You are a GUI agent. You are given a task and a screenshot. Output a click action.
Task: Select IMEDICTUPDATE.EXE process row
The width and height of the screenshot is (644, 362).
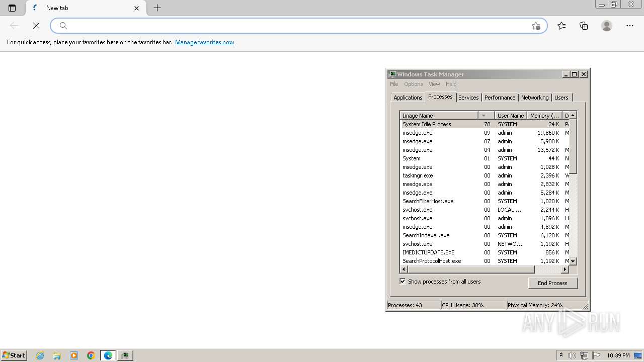pos(485,252)
